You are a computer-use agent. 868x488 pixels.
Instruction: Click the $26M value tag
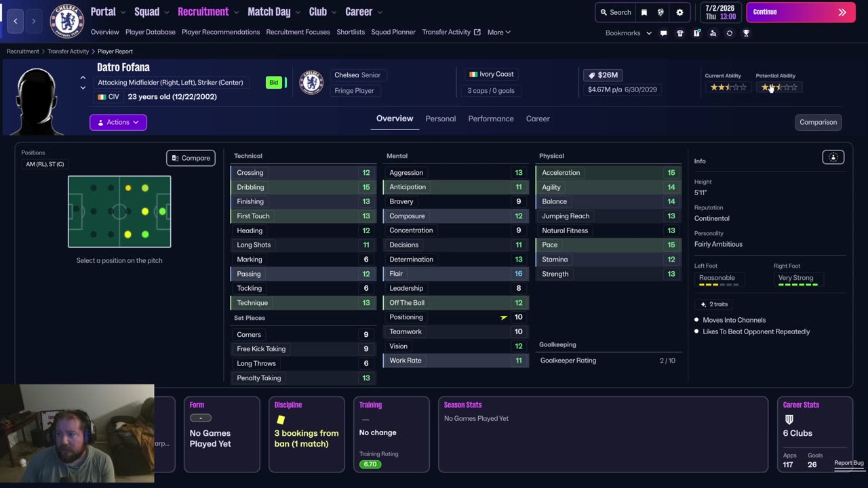tap(603, 75)
